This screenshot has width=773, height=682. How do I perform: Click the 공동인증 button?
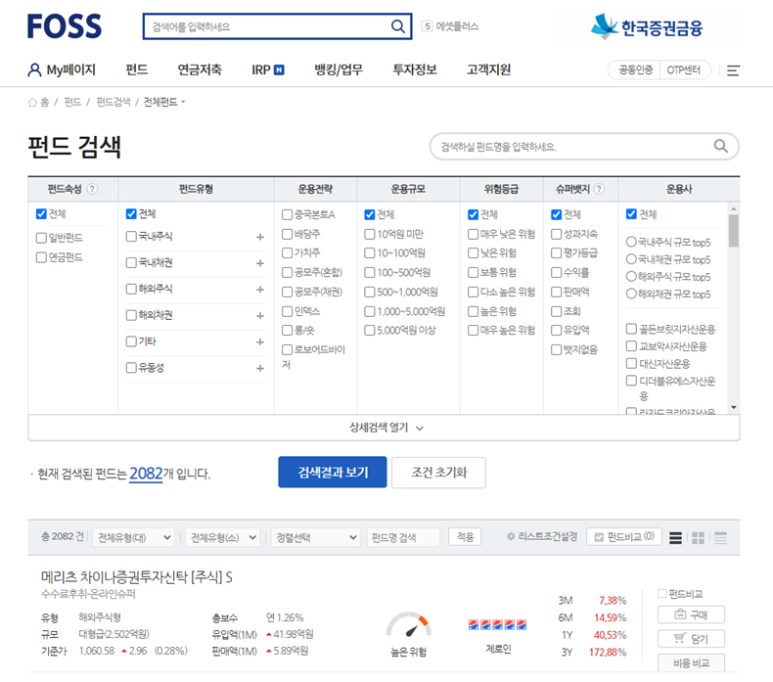(x=635, y=70)
